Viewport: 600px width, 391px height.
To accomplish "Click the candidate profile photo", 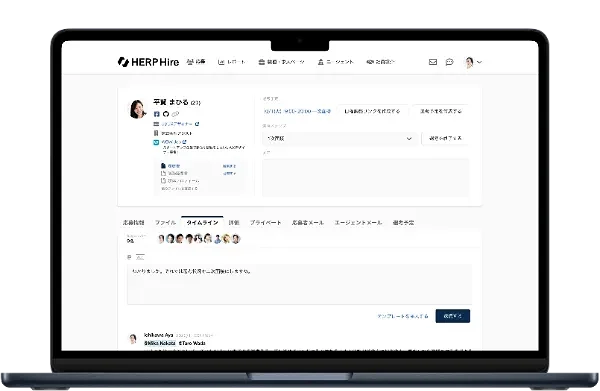I will (x=138, y=109).
